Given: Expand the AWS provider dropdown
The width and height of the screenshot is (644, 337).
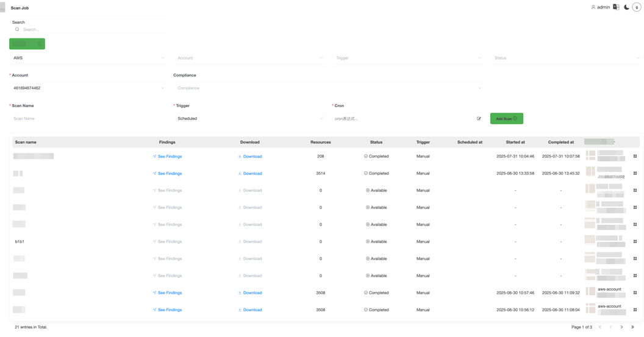Looking at the screenshot, I should tap(88, 58).
